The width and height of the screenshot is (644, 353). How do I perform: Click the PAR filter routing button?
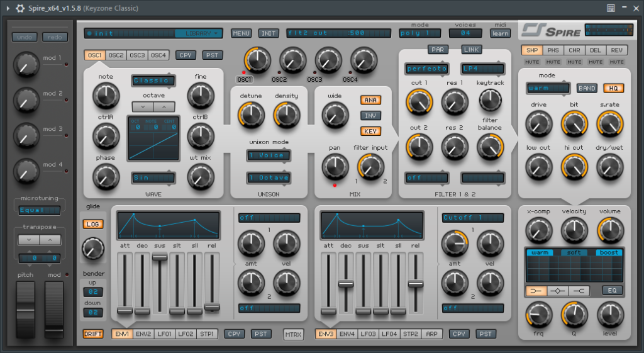pos(438,49)
